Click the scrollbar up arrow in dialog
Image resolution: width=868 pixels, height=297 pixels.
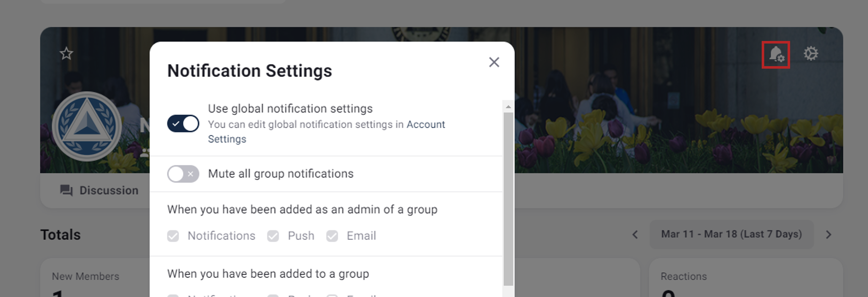508,107
